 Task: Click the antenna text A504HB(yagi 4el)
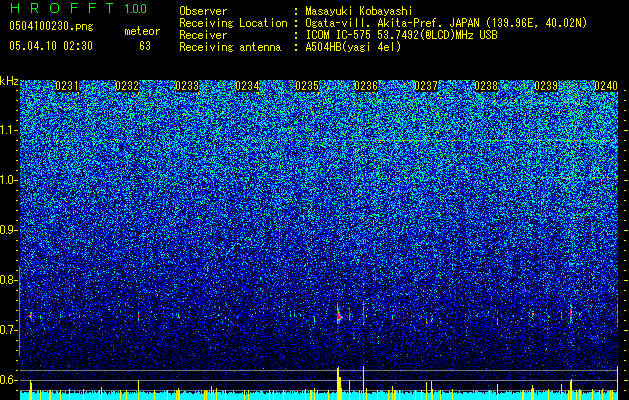tap(353, 47)
